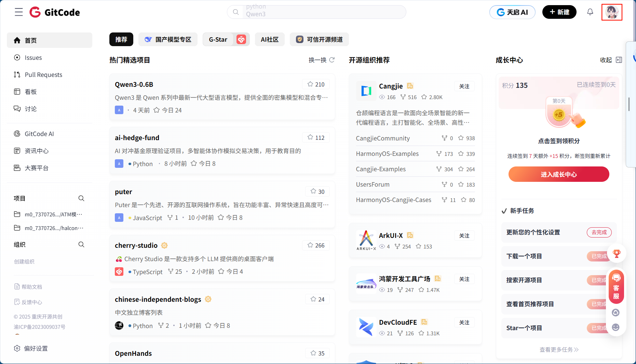
Task: Select the 国产模型专区 tab
Action: pos(168,39)
